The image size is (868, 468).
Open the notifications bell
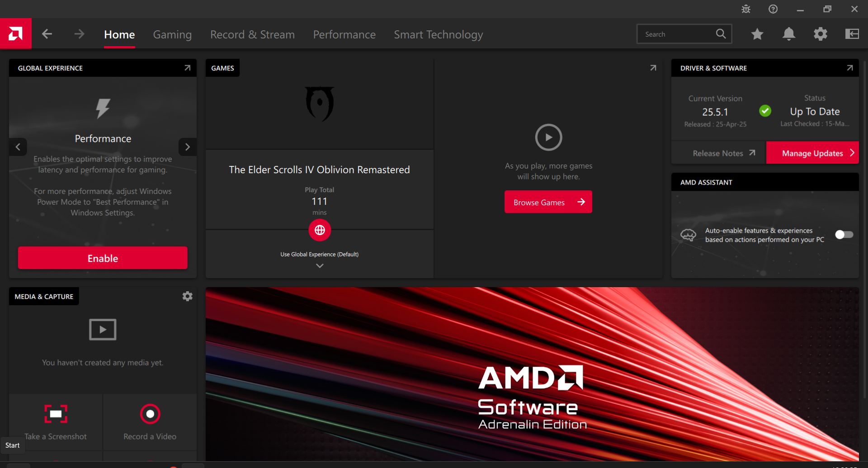pyautogui.click(x=789, y=34)
